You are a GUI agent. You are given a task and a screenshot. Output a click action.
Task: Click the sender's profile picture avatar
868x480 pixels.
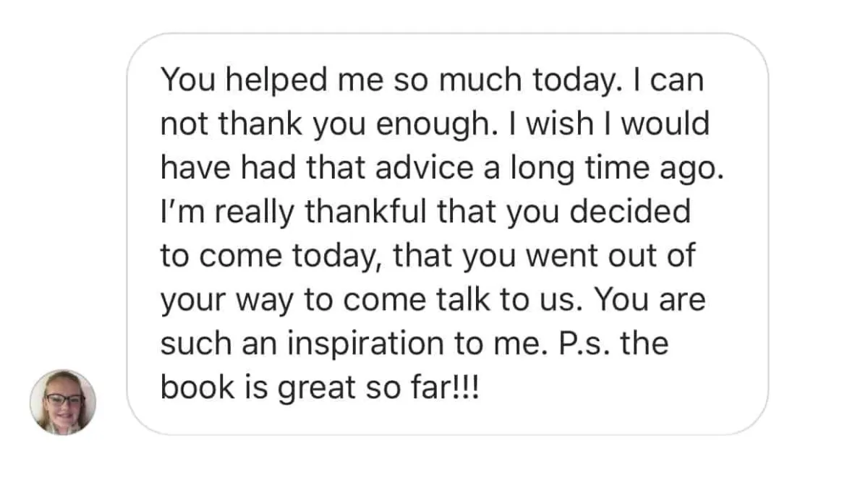click(x=63, y=402)
